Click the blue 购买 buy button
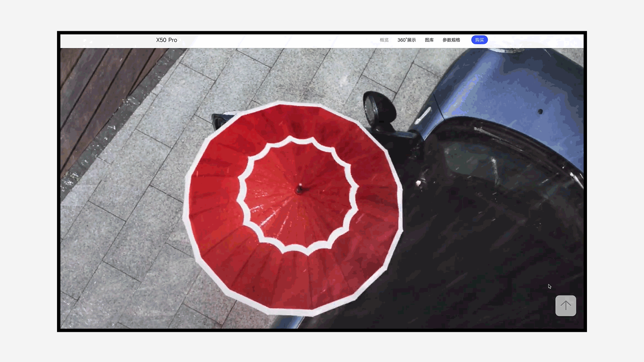Viewport: 644px width, 362px height. (479, 40)
